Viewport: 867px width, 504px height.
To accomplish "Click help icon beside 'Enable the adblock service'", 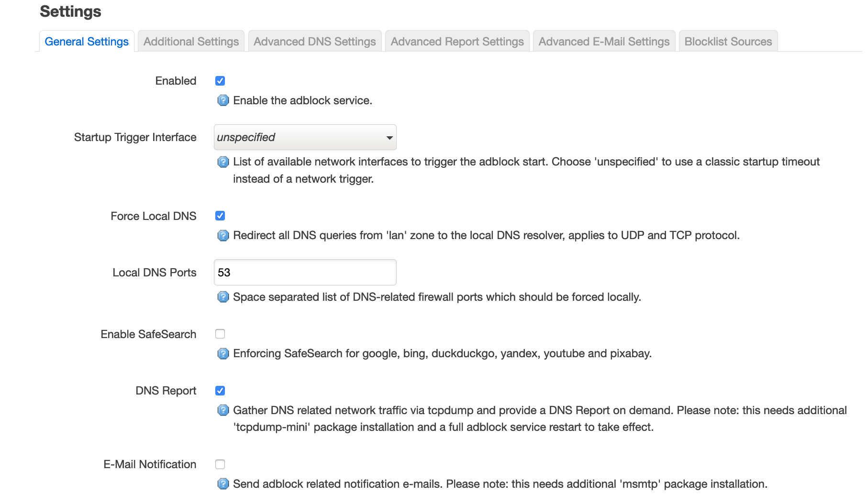I will pyautogui.click(x=223, y=100).
